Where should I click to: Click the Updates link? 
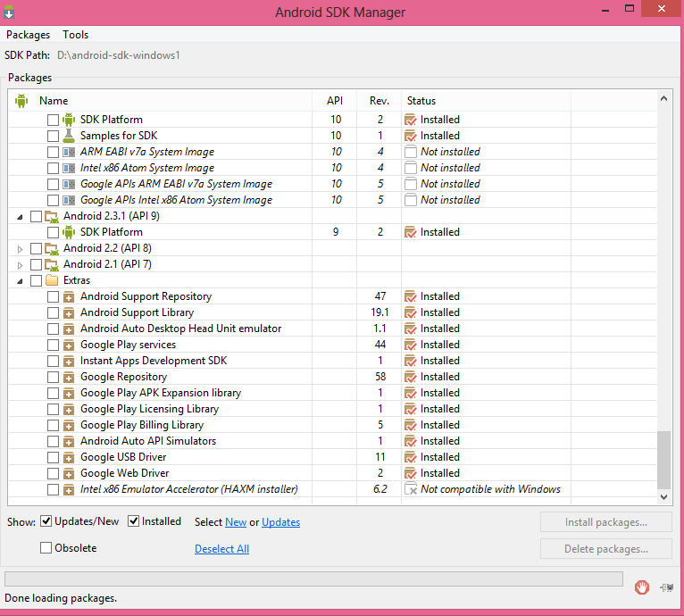tap(280, 521)
